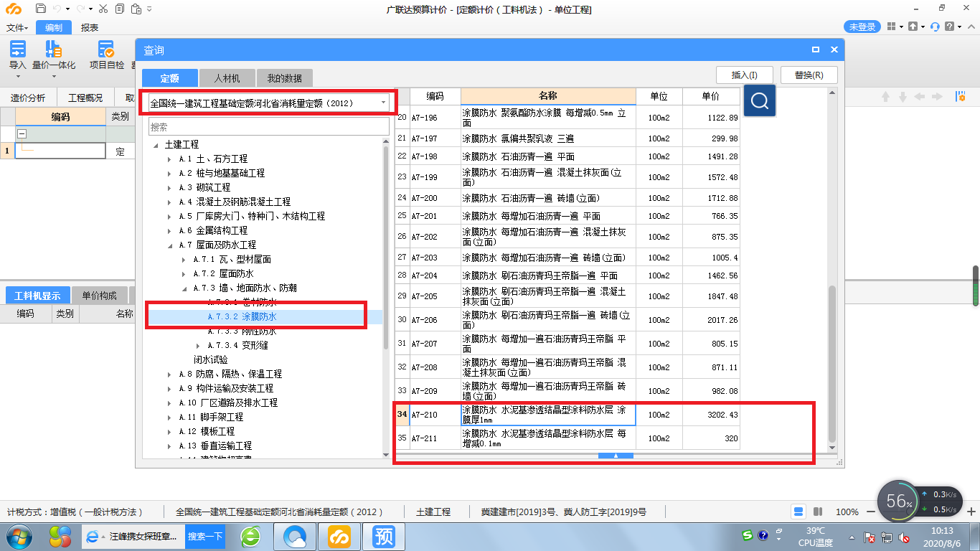Select quota row A7-211

[x=567, y=438]
